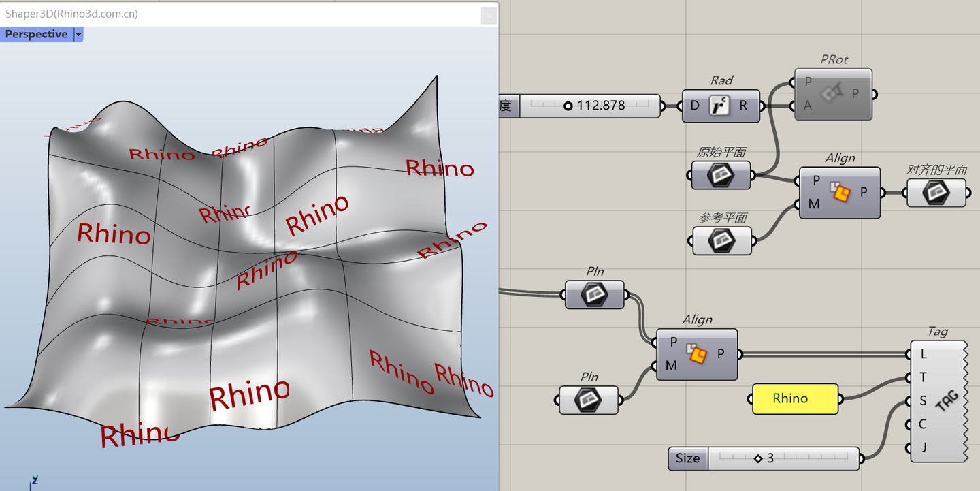Click the Perspective viewport tab label

click(x=37, y=34)
